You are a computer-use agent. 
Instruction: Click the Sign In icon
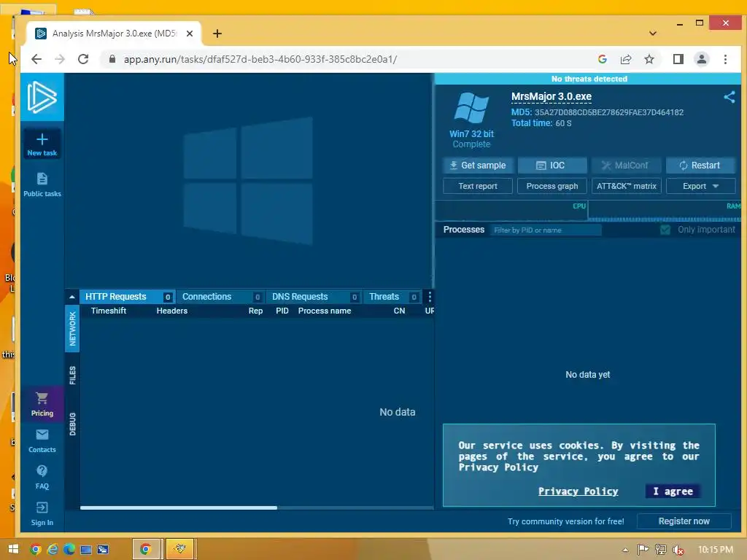click(x=42, y=507)
